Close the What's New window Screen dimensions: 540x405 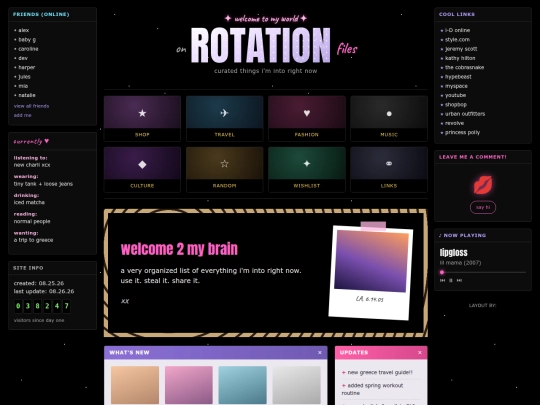[320, 353]
